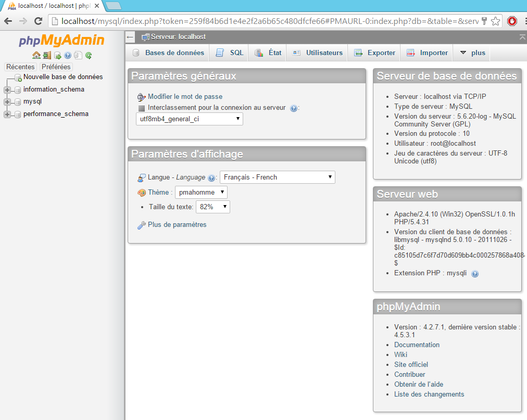The image size is (527, 420).
Task: Open a new browser tab
Action: click(x=114, y=6)
